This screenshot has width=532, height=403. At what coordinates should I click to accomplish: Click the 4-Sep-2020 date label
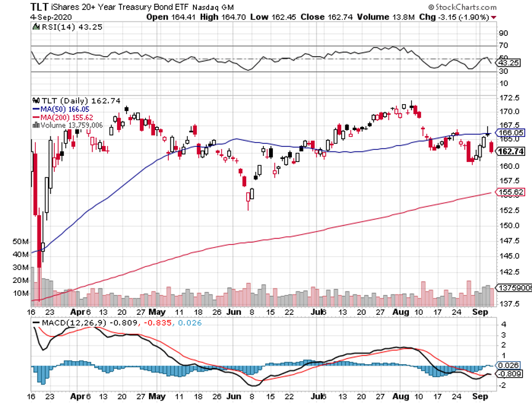(51, 17)
